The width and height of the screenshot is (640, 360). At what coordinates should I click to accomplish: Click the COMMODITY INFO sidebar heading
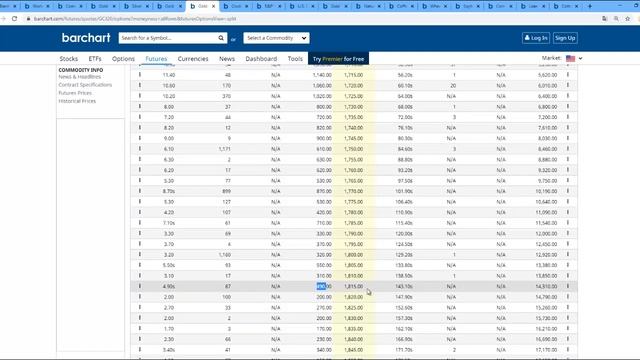point(81,70)
